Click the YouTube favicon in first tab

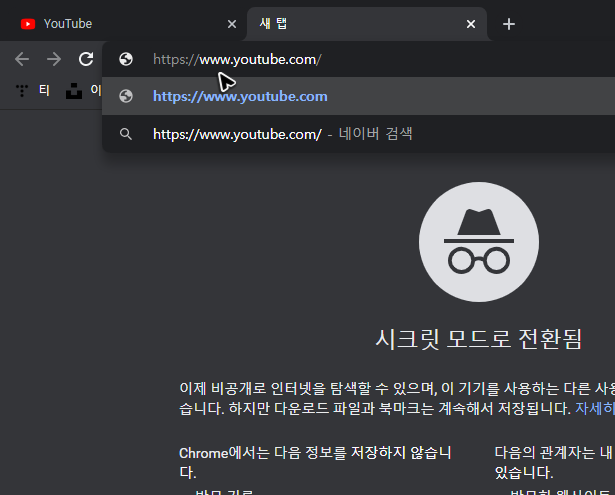click(x=28, y=24)
